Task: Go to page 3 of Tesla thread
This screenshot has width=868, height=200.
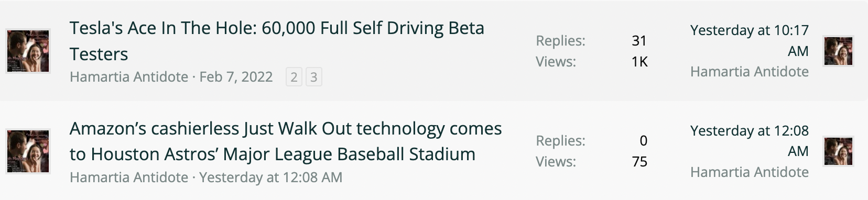Action: coord(313,77)
